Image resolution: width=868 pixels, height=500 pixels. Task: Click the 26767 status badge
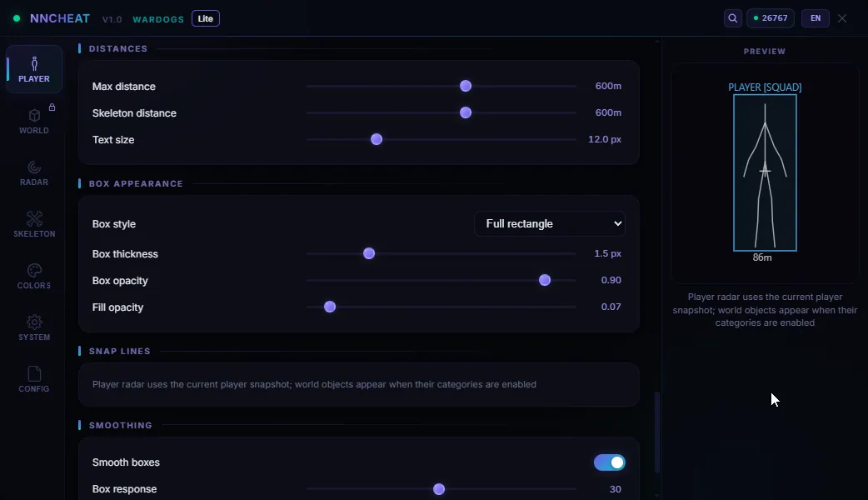[x=771, y=18]
